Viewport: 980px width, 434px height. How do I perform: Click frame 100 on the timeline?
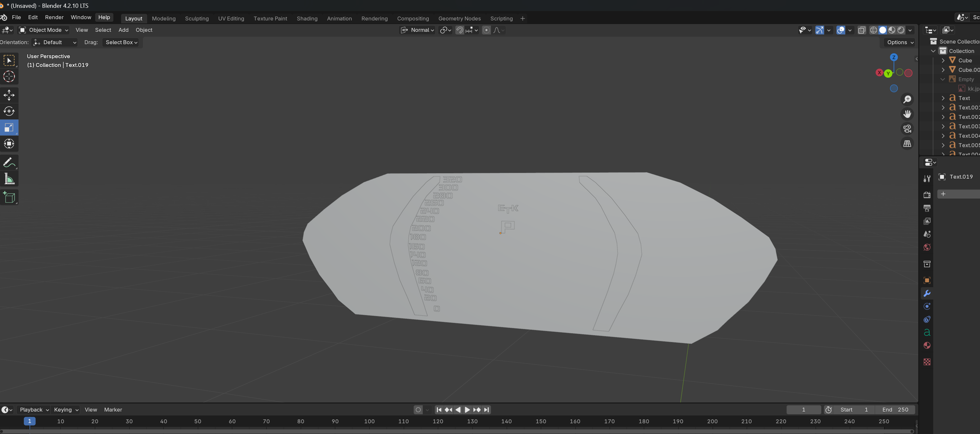(369, 421)
